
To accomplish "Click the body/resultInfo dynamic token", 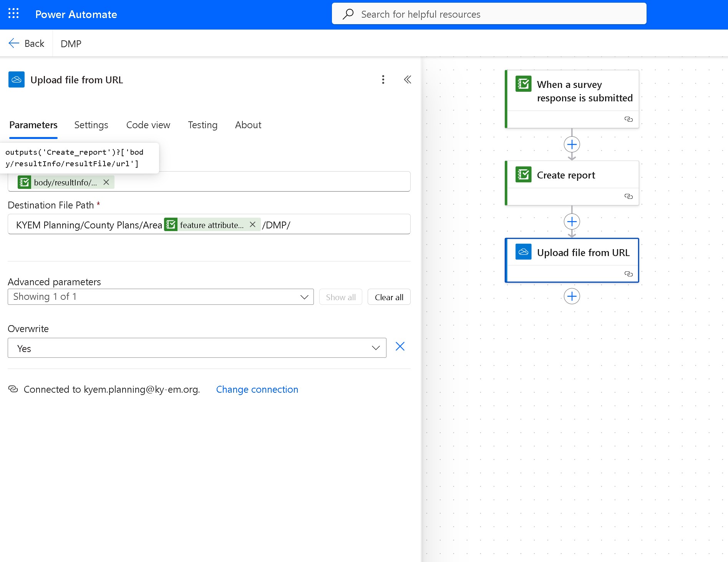I will (x=65, y=182).
